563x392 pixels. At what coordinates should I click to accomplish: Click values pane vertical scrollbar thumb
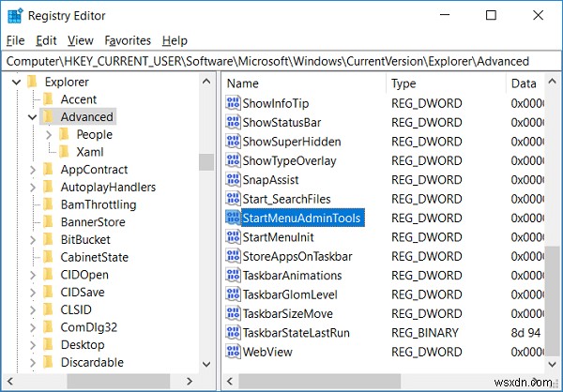click(x=553, y=300)
